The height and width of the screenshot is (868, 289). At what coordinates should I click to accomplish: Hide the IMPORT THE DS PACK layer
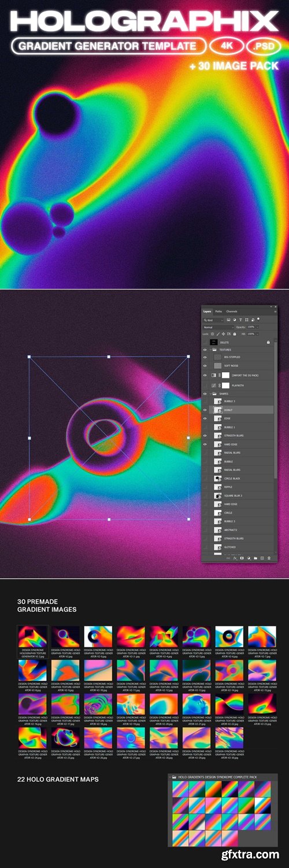click(205, 375)
